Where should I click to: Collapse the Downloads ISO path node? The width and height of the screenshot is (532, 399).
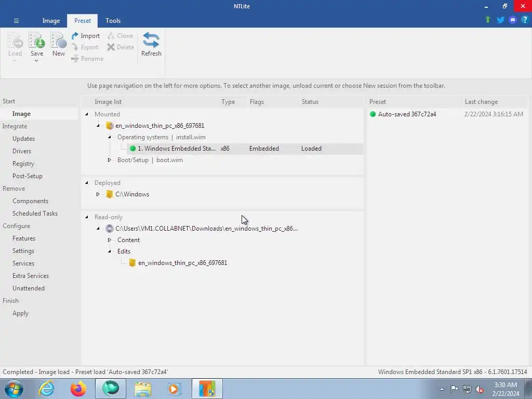[98, 229]
